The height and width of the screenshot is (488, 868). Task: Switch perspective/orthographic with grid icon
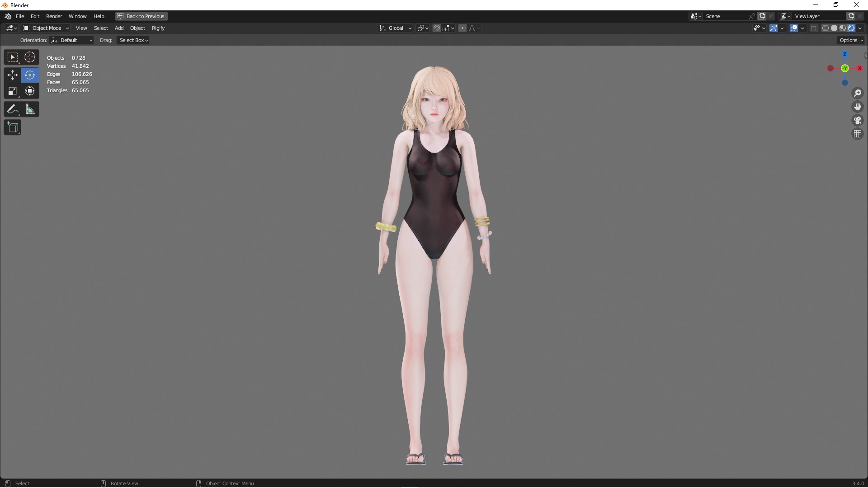point(858,134)
